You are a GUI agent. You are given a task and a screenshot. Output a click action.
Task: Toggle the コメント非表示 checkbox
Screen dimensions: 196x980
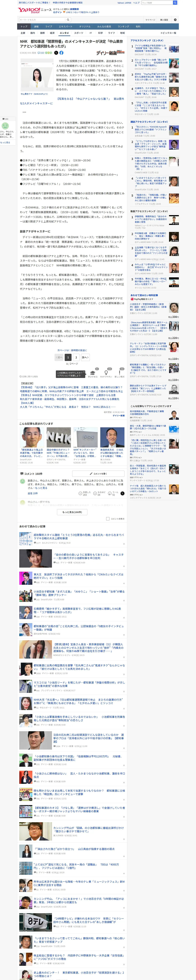[x=107, y=519]
